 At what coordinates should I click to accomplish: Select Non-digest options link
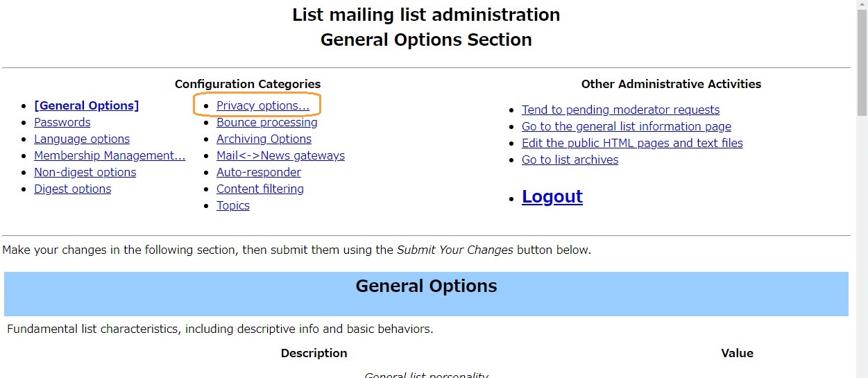[85, 172]
